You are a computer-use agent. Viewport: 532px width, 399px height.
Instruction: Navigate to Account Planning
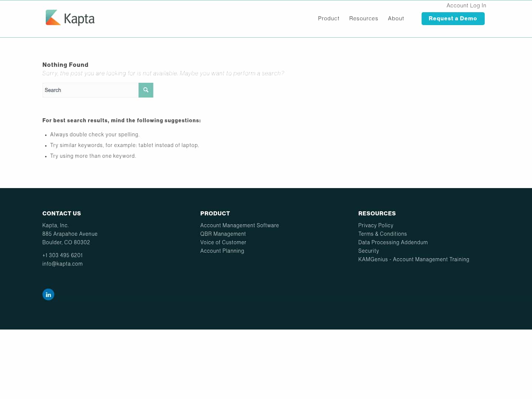point(222,251)
